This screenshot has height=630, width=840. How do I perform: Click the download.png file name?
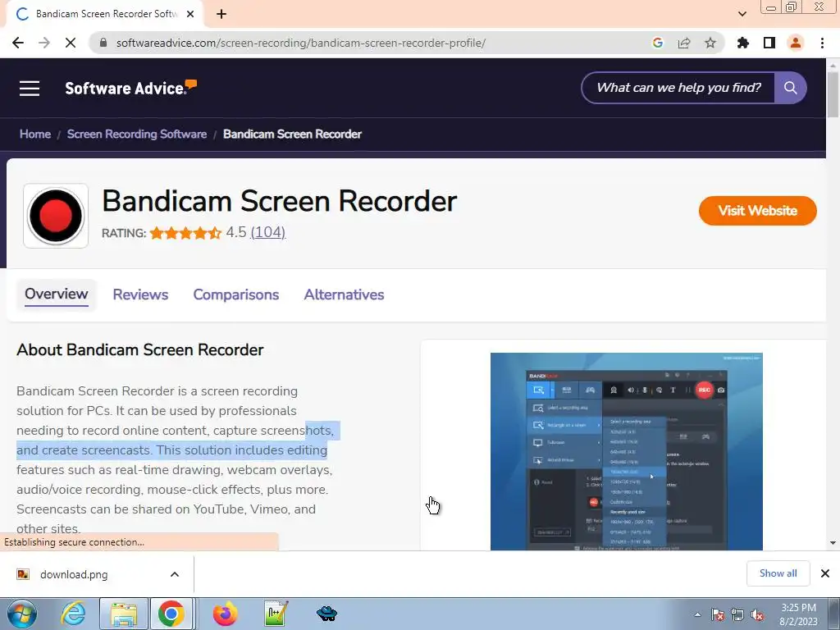[x=74, y=574]
